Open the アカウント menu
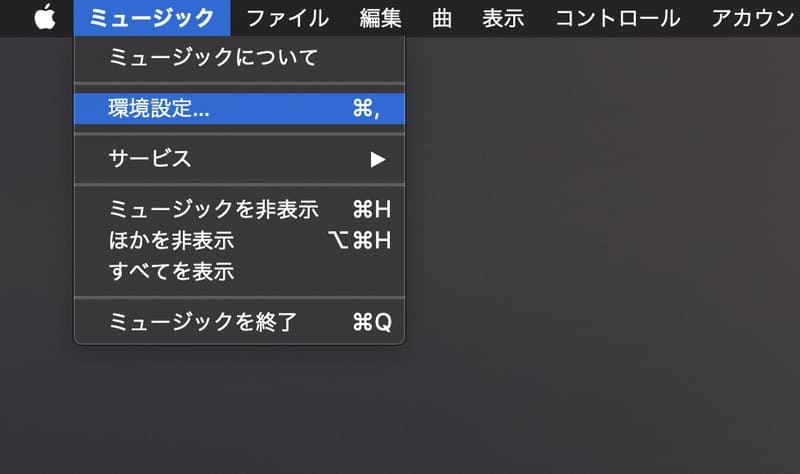Image resolution: width=800 pixels, height=474 pixels. 753,18
